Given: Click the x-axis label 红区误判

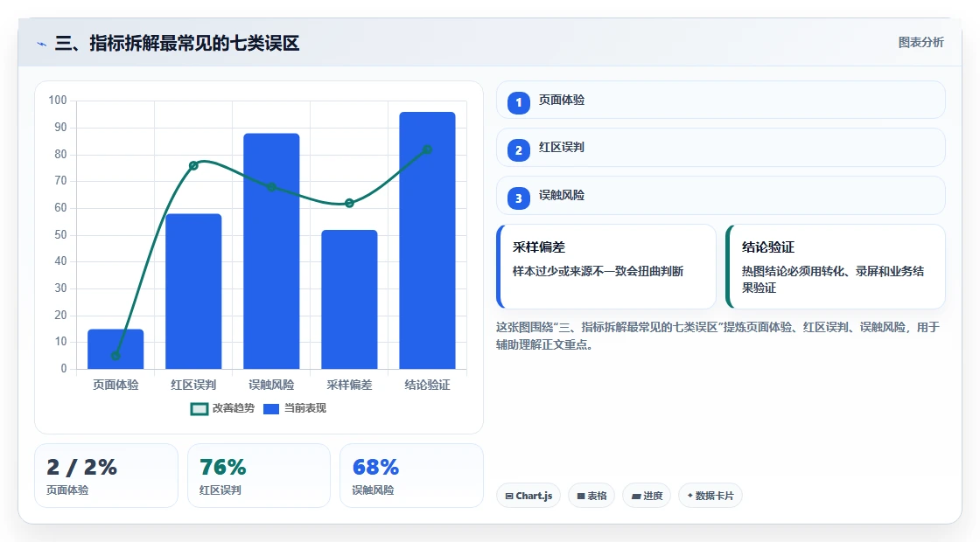Looking at the screenshot, I should pyautogui.click(x=193, y=386).
